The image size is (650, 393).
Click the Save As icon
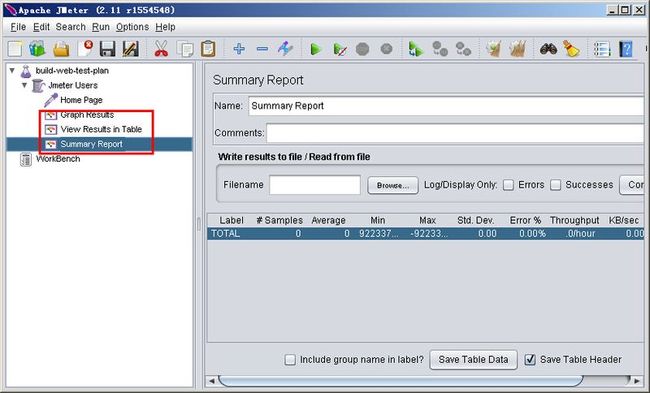tap(131, 49)
